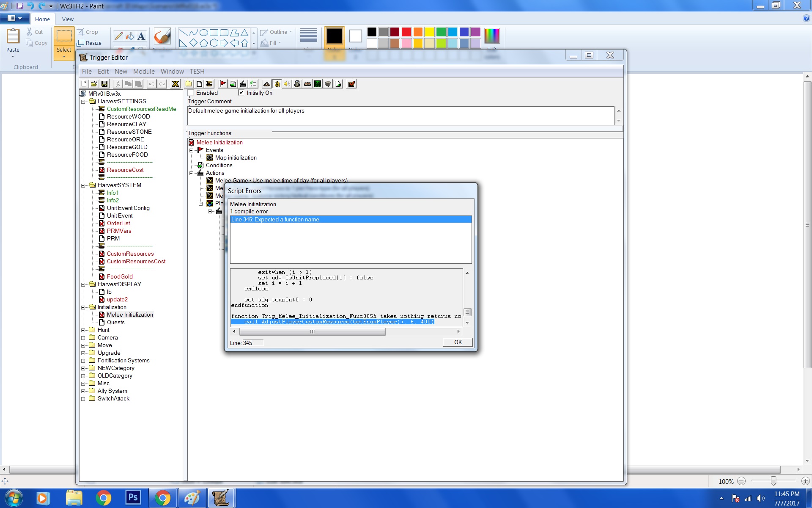Click the Resize button in Paint
812x508 pixels.
(89, 43)
